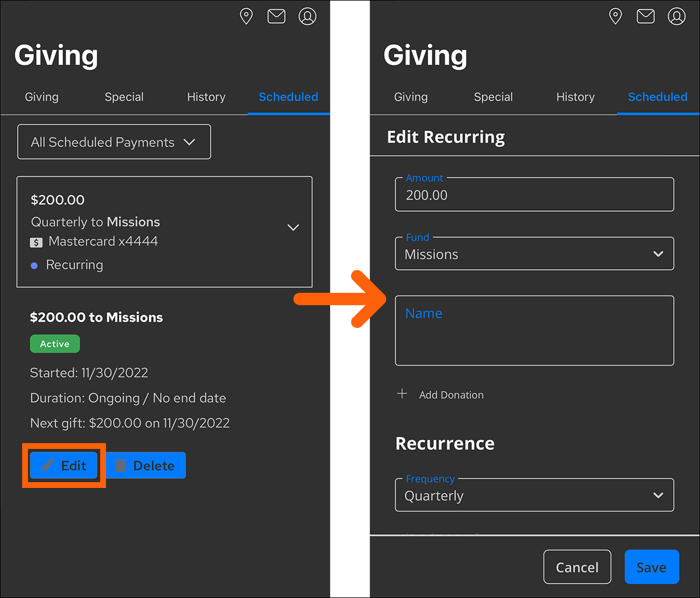Viewport: 700px width, 598px height.
Task: Click the Add Donation link
Action: [451, 395]
